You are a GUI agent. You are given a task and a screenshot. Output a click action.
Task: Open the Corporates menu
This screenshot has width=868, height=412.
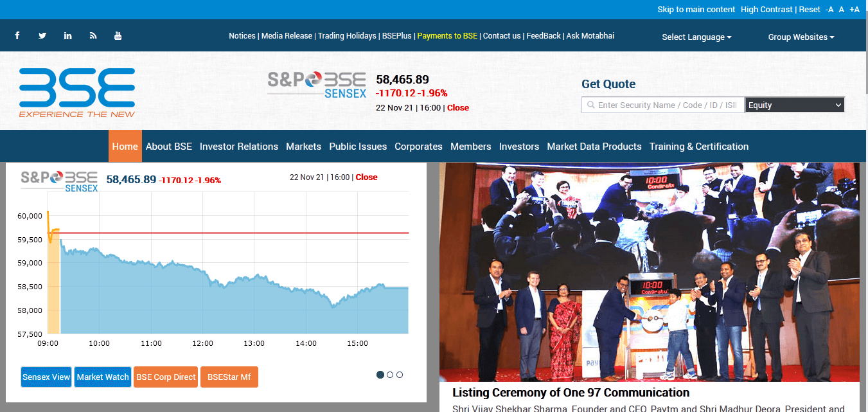(x=418, y=146)
